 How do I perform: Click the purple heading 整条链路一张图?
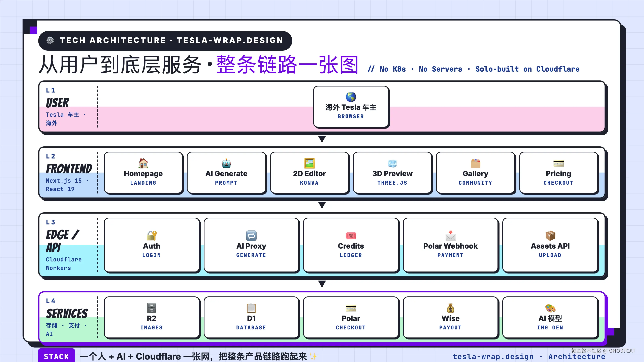coord(287,64)
